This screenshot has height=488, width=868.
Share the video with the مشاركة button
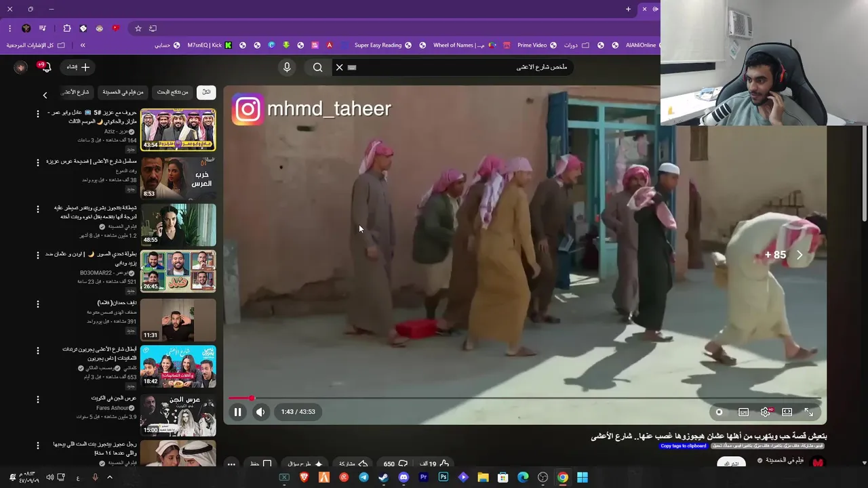[x=353, y=464]
